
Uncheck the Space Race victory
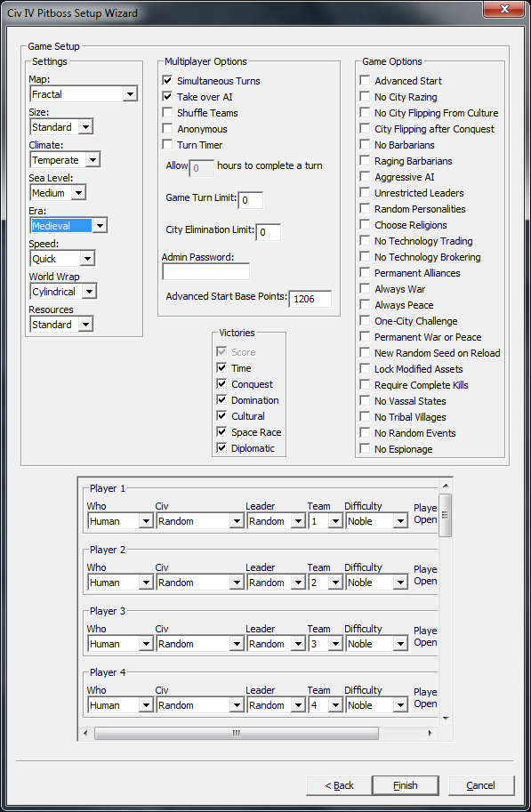click(x=221, y=432)
